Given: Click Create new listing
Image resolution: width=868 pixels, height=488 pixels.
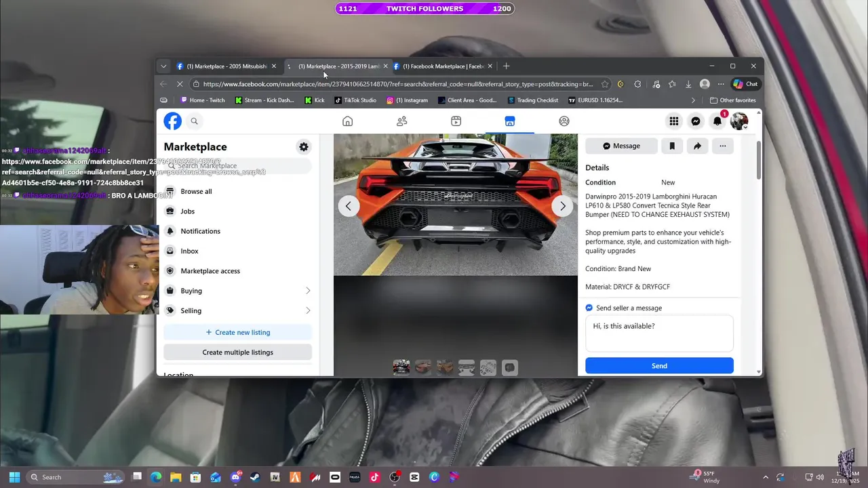Looking at the screenshot, I should tap(237, 332).
